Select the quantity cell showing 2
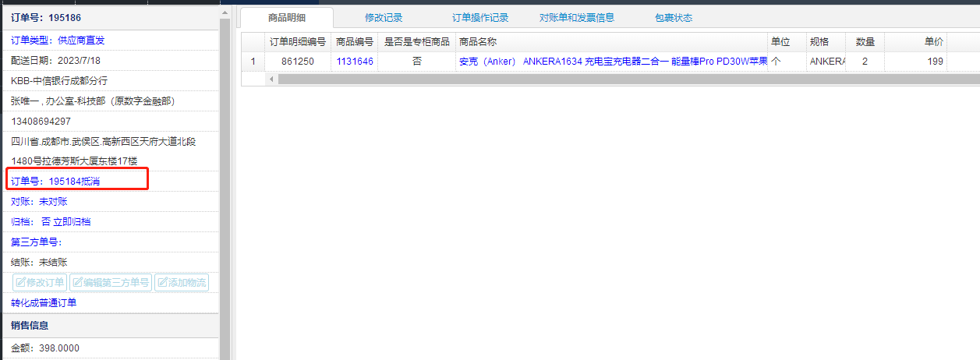 click(865, 61)
